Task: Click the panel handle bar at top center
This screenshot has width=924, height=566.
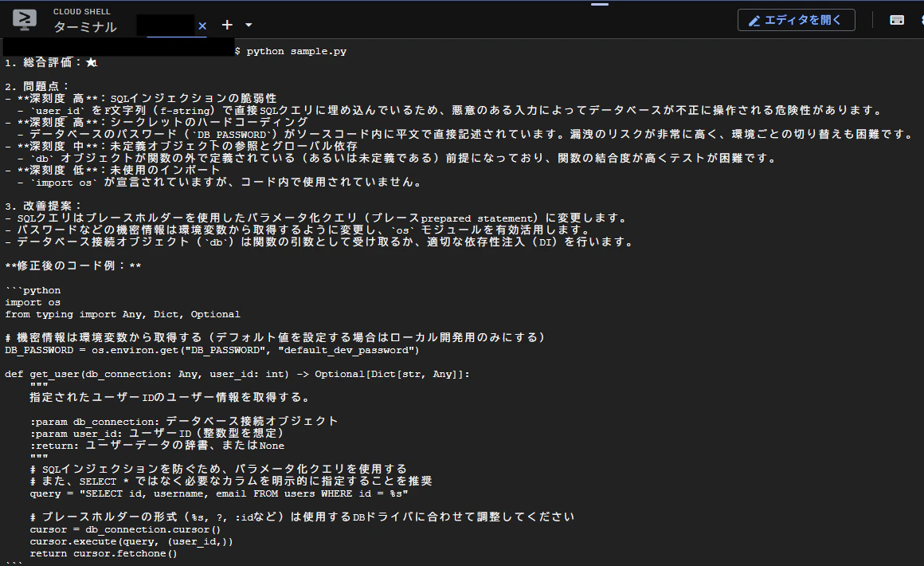Action: pos(600,4)
